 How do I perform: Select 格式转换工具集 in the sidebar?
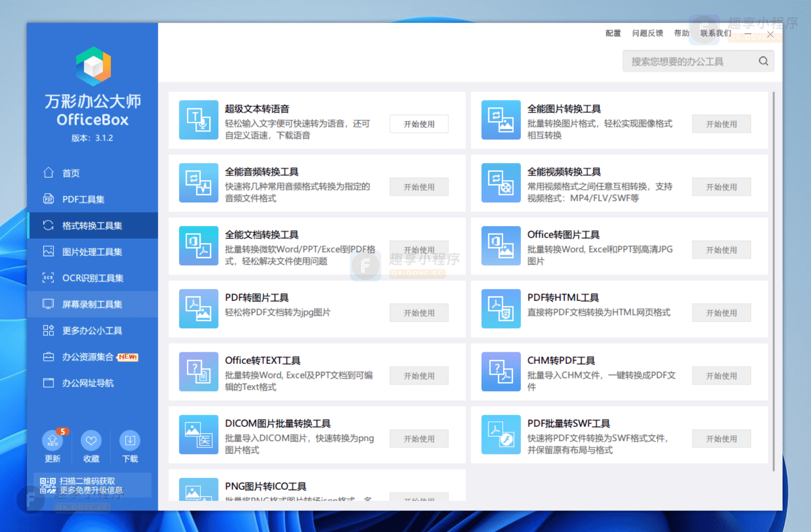[93, 225]
